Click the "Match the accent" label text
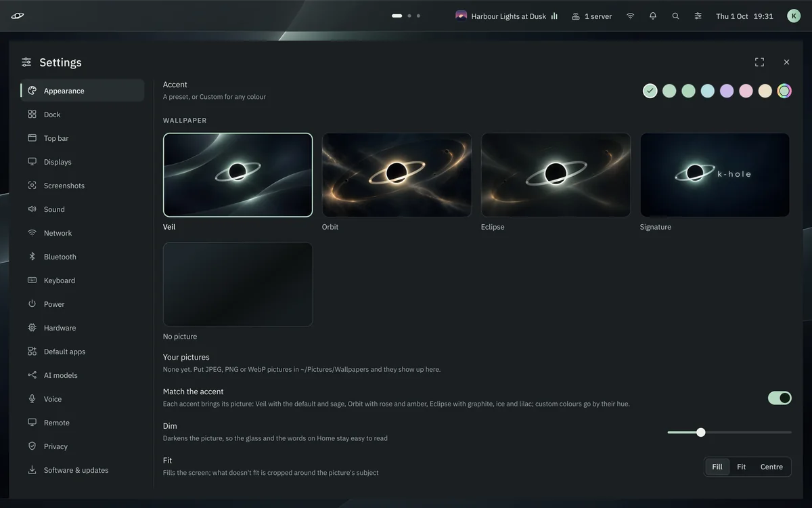This screenshot has width=812, height=508. (x=193, y=391)
